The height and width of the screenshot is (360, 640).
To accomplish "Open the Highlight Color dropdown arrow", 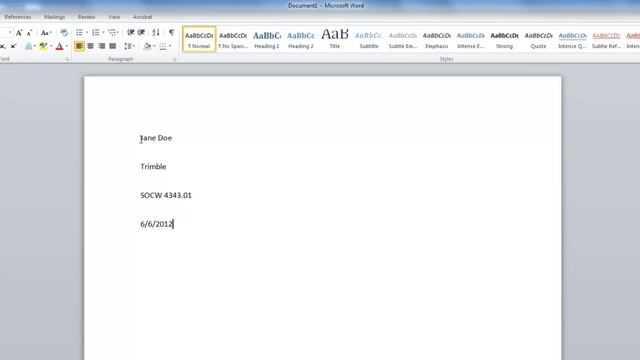I will pyautogui.click(x=51, y=46).
